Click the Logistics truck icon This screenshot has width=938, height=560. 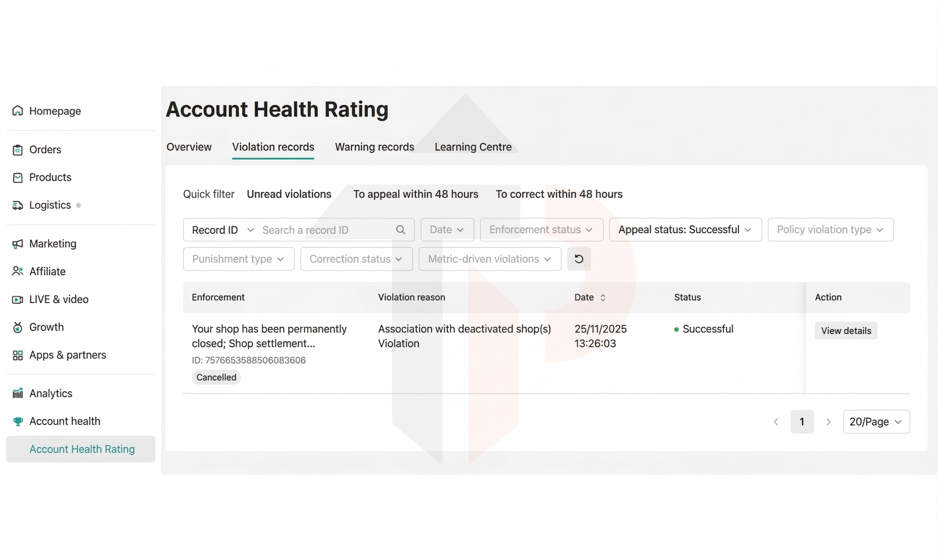18,205
